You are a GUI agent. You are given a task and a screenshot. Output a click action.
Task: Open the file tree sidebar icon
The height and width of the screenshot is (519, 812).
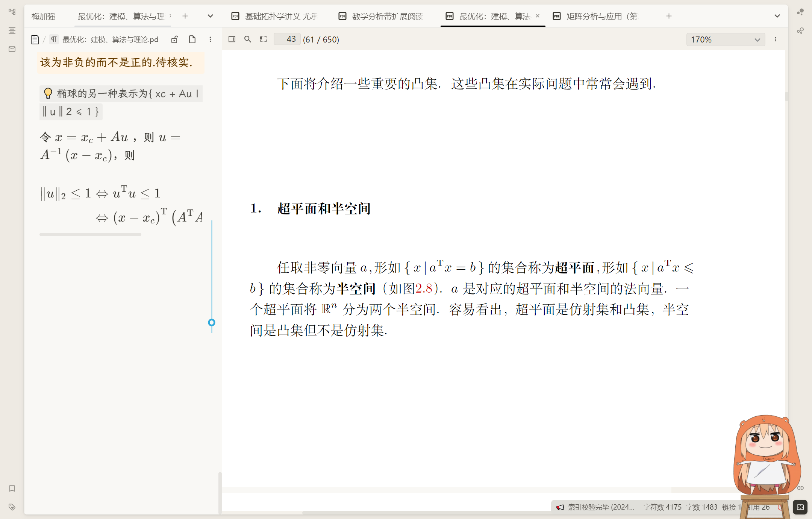[12, 12]
